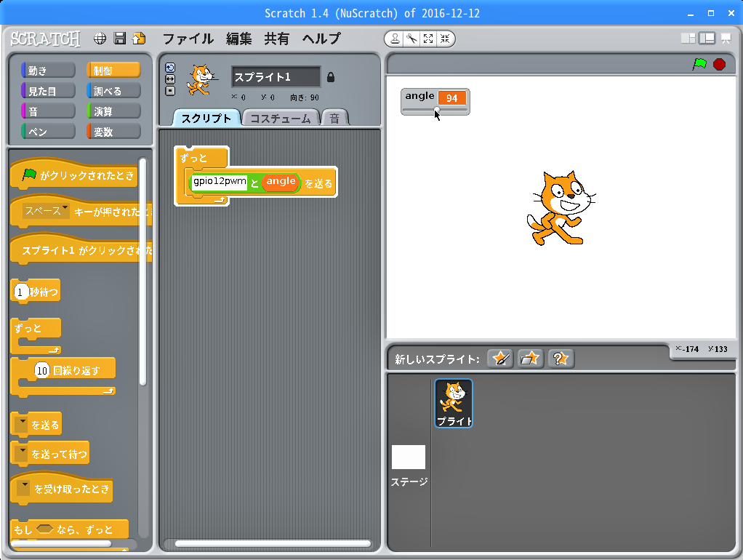Image resolution: width=743 pixels, height=560 pixels.
Task: Switch to the スクリプト tab
Action: coord(206,118)
